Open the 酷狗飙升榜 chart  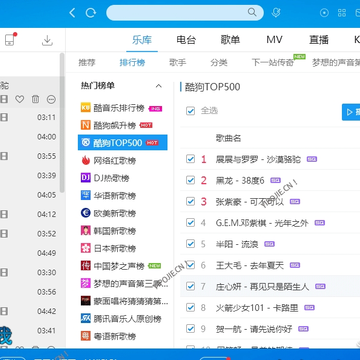point(115,125)
